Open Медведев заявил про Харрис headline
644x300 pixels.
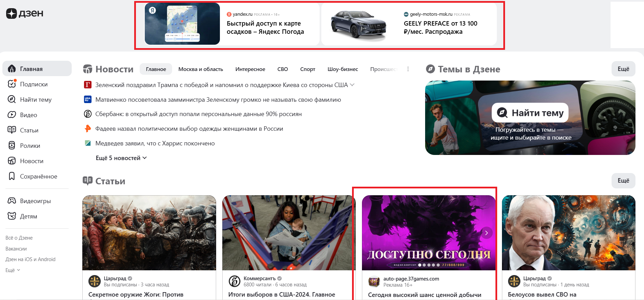click(x=155, y=143)
